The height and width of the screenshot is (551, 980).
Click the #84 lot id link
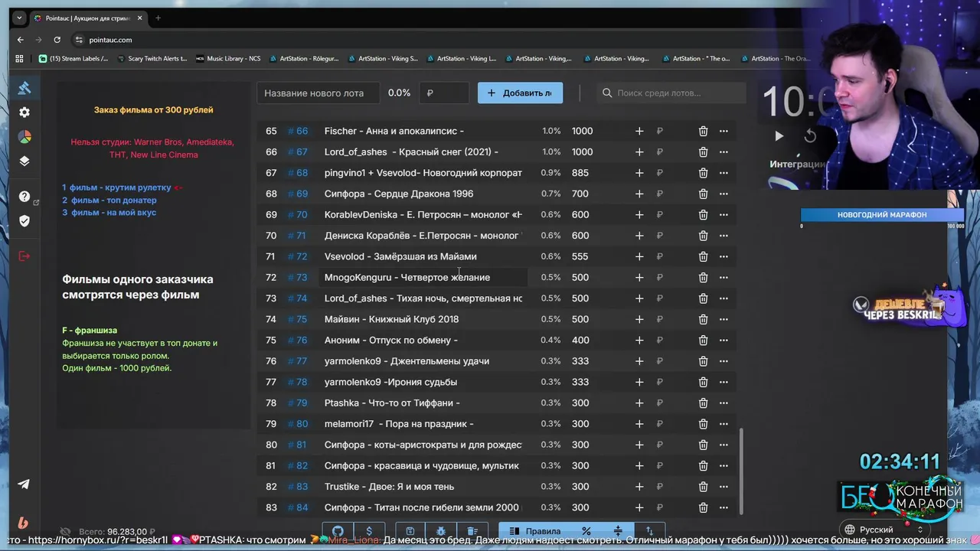[298, 507]
